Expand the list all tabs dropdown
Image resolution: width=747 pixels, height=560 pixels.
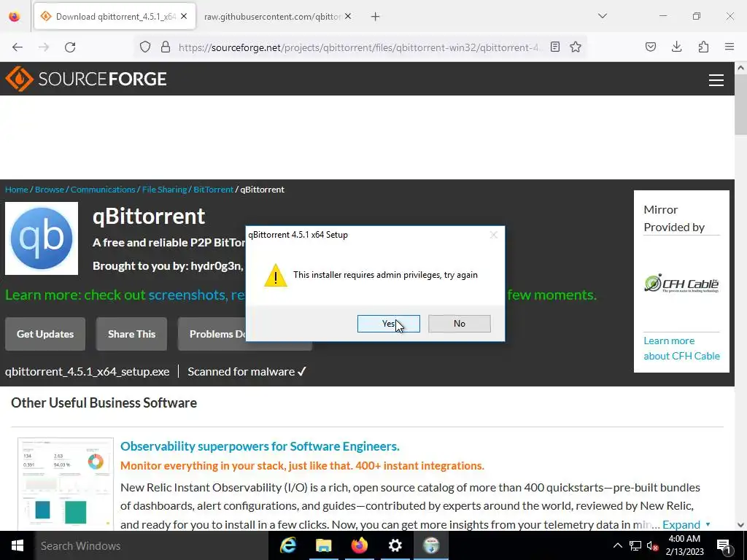point(603,16)
